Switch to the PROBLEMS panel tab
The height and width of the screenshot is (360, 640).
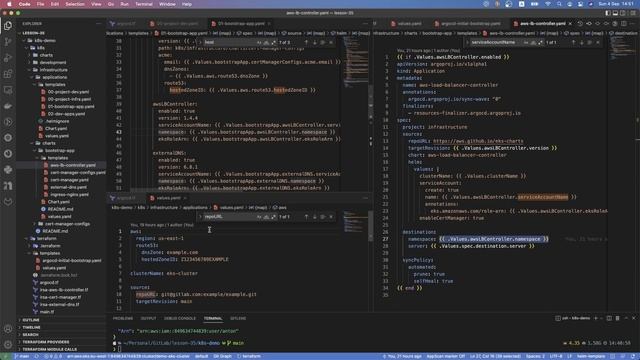(x=122, y=318)
